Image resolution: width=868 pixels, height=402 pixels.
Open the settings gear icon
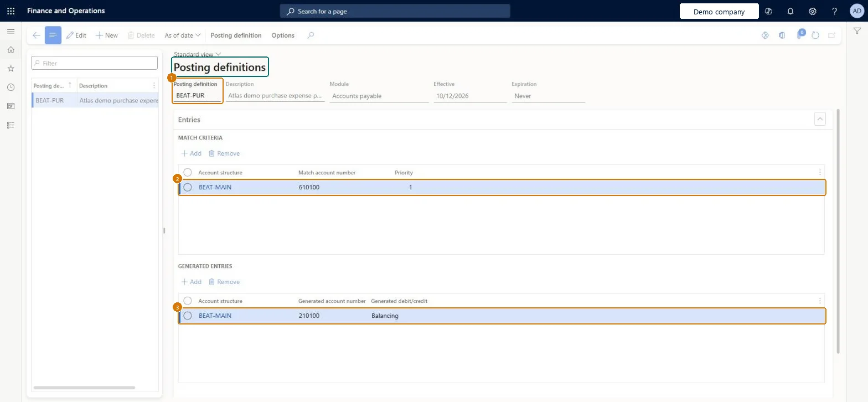pyautogui.click(x=813, y=11)
